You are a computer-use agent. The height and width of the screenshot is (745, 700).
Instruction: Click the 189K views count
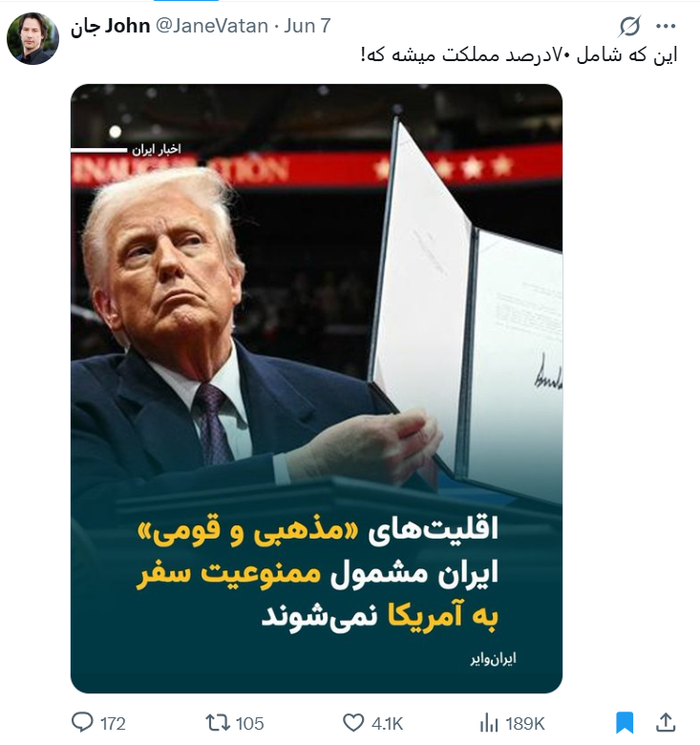pyautogui.click(x=525, y=724)
